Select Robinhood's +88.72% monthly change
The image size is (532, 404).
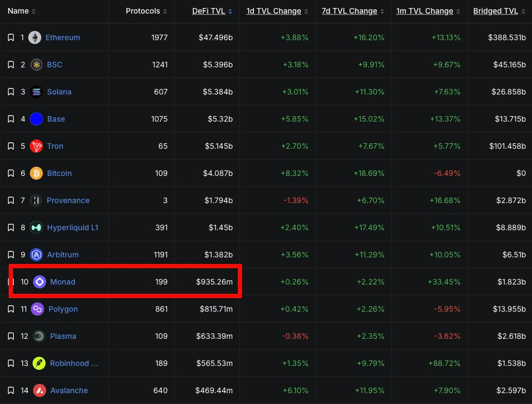tap(445, 363)
